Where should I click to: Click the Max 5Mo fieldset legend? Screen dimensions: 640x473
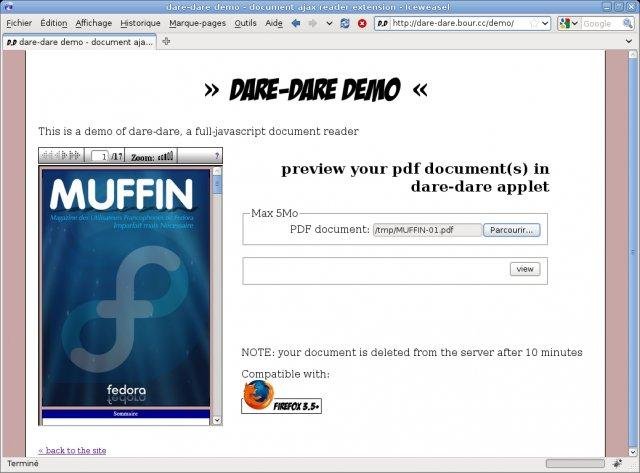pyautogui.click(x=275, y=213)
